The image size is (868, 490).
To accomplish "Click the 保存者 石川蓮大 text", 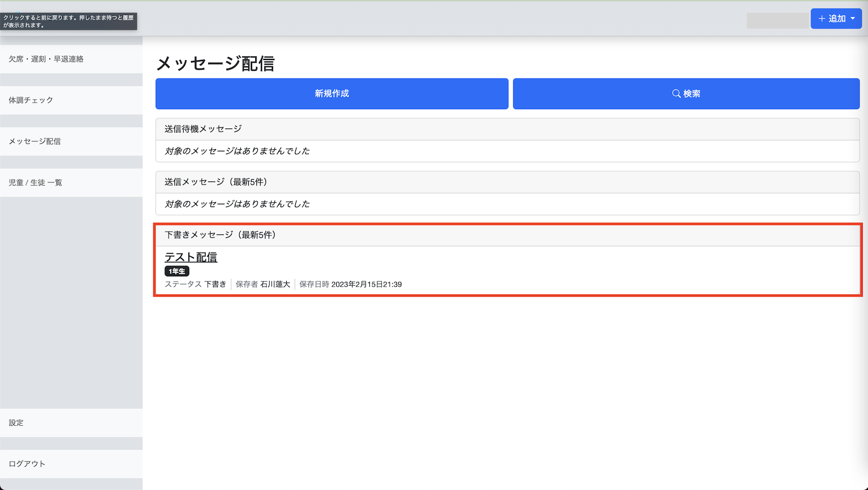I will (x=263, y=284).
